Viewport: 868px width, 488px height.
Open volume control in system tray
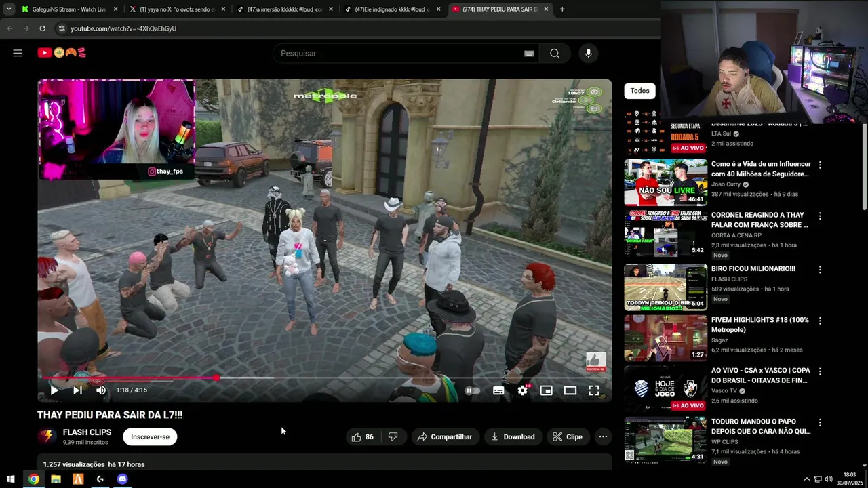pyautogui.click(x=829, y=479)
